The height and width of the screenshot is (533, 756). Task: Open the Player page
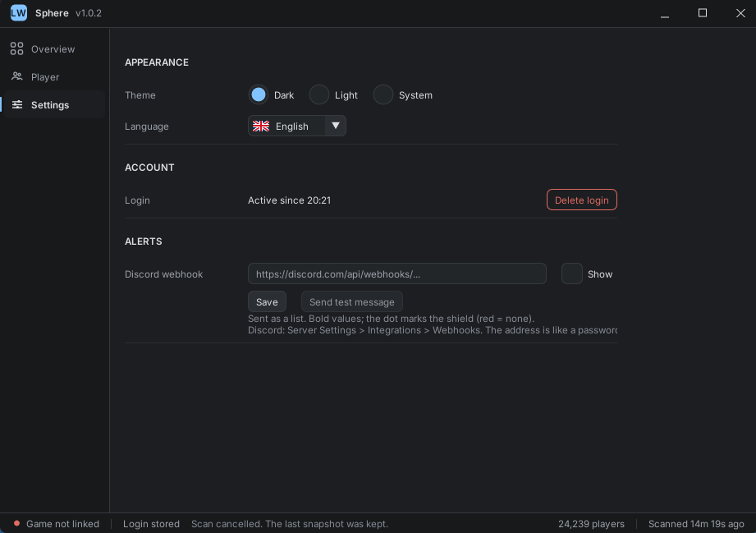54,76
